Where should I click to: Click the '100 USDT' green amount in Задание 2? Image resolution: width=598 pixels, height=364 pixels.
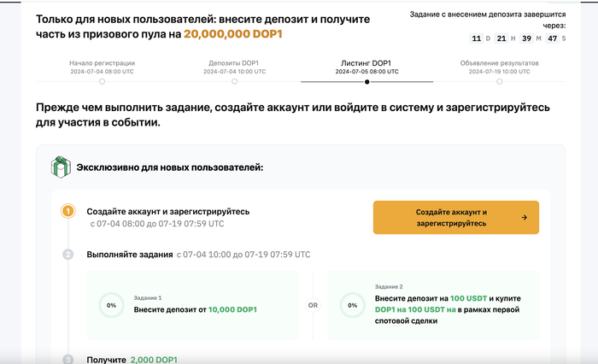468,298
